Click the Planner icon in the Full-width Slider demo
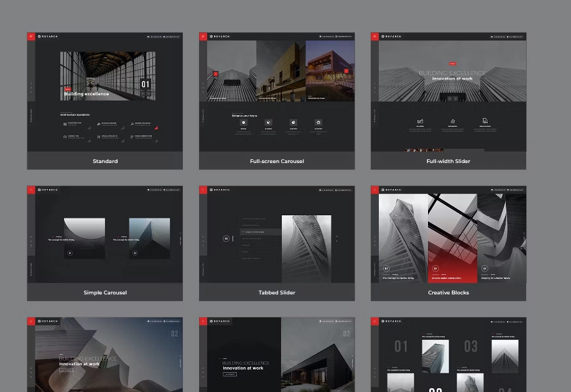Viewport: 571px width, 392px height. (x=420, y=121)
